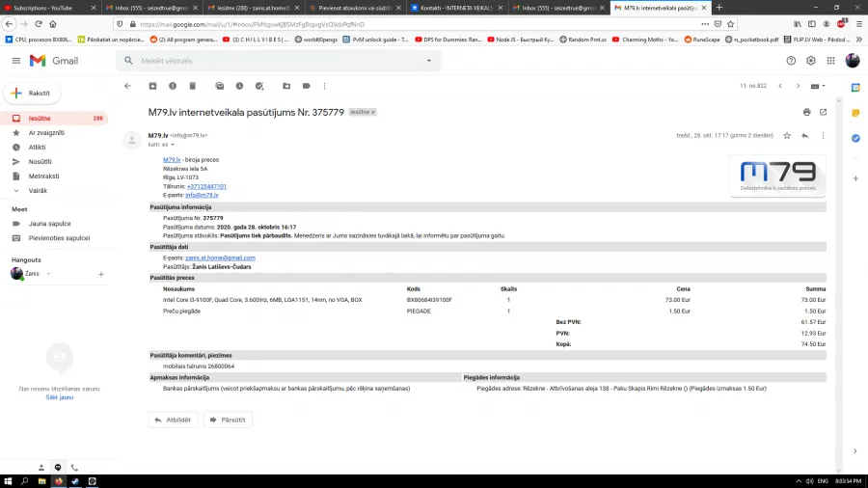Image resolution: width=868 pixels, height=488 pixels.
Task: Click zanis.at.home@gmail.com link
Action: click(220, 258)
